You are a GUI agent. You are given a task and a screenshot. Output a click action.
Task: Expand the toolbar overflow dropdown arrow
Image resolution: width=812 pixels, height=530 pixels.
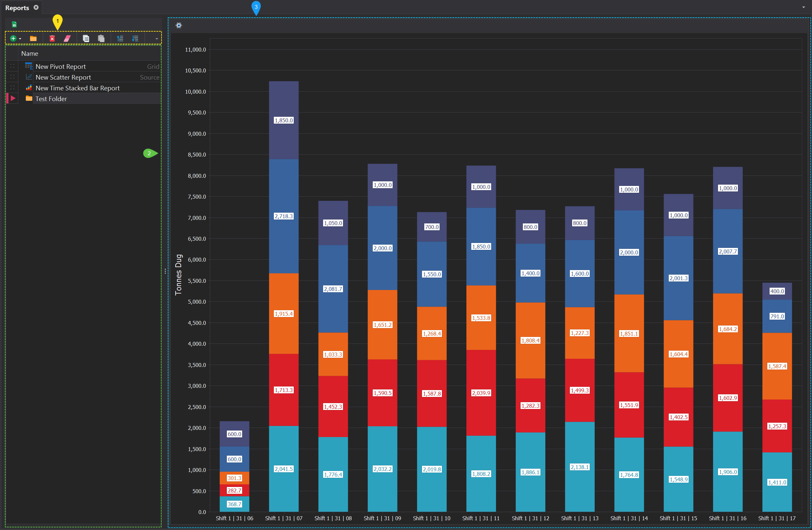click(x=157, y=39)
